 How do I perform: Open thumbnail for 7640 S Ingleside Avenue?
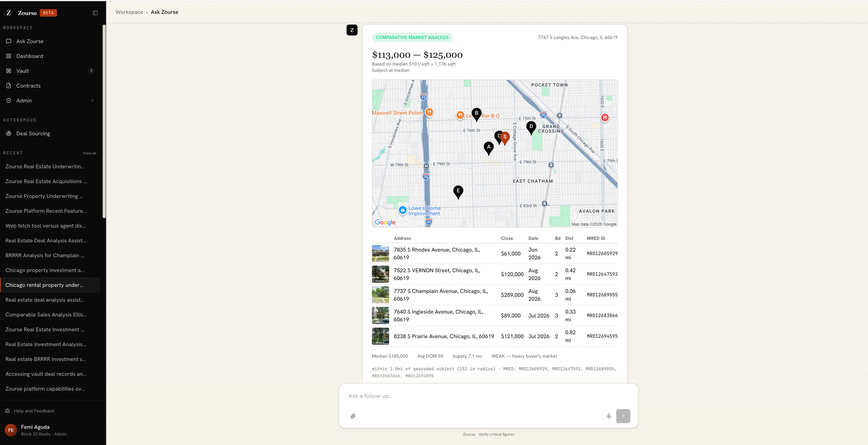coord(380,315)
